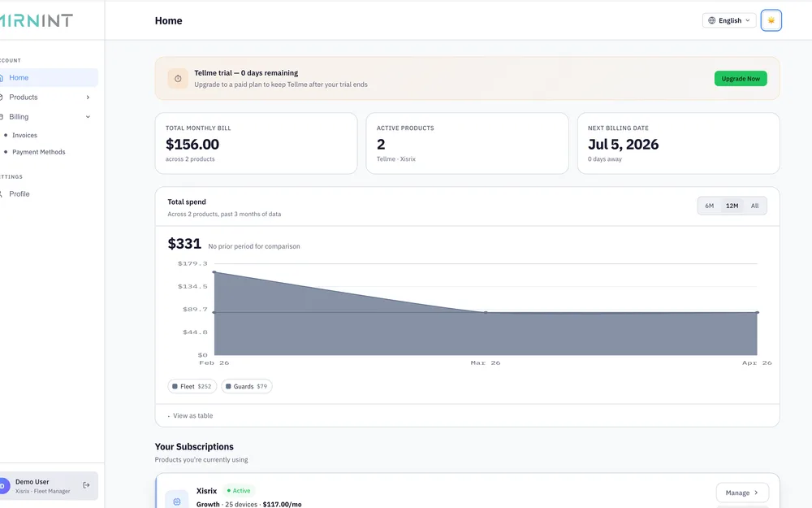This screenshot has height=508, width=812.
Task: Click the Home page title
Action: (168, 21)
